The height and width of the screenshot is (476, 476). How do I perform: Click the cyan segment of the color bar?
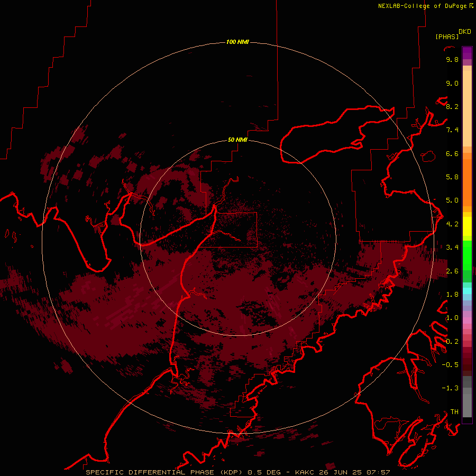point(467,291)
